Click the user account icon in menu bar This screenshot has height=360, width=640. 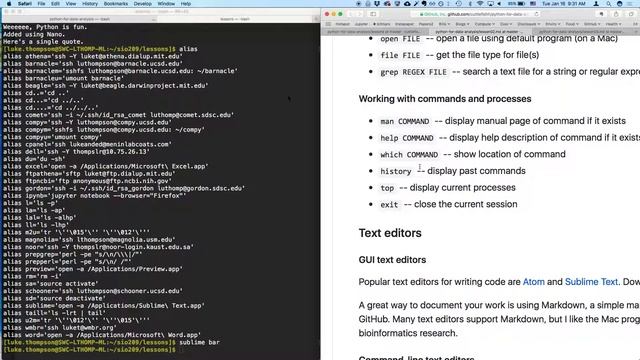tap(596, 4)
